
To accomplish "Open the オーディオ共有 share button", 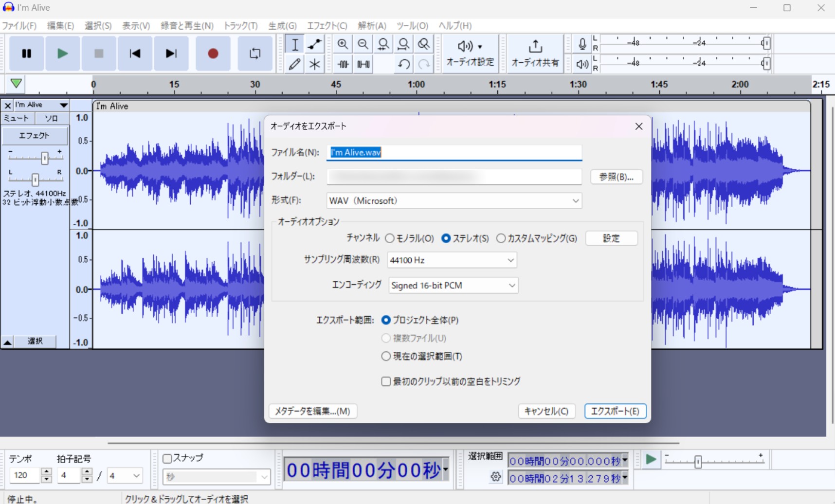I will 535,54.
